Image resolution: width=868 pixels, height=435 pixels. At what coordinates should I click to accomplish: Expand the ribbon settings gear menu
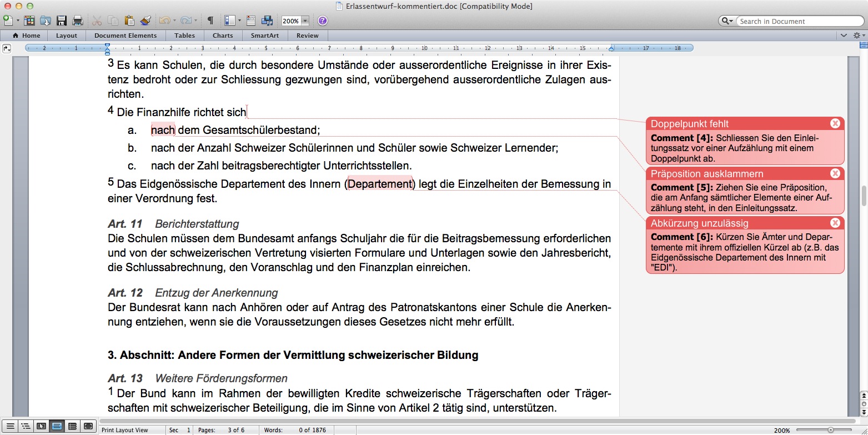[x=858, y=36]
